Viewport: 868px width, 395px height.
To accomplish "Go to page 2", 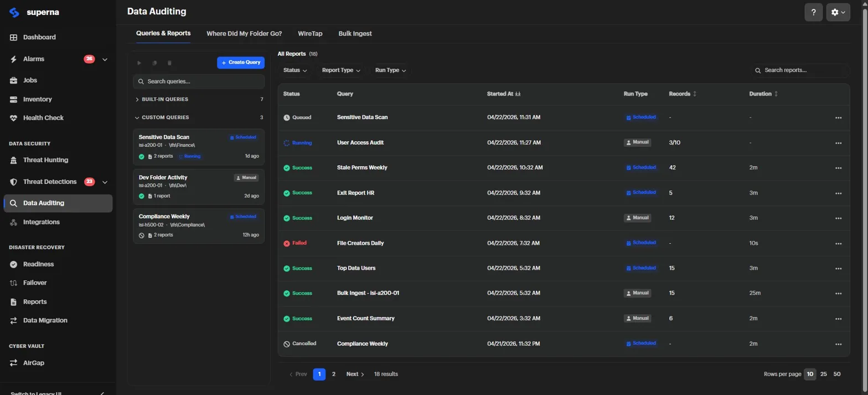I will click(333, 374).
